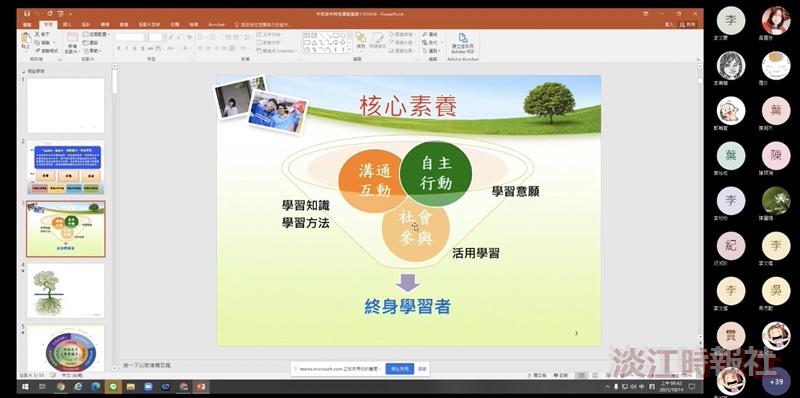Image resolution: width=800 pixels, height=398 pixels.
Task: Show hidden system tray icons chevron
Action: click(608, 387)
